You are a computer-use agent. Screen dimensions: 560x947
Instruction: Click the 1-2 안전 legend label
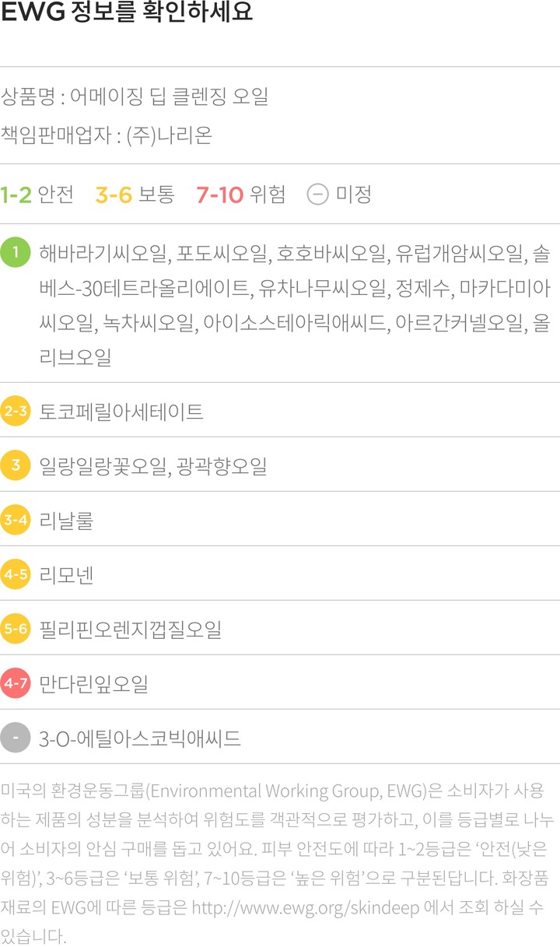pos(37,194)
